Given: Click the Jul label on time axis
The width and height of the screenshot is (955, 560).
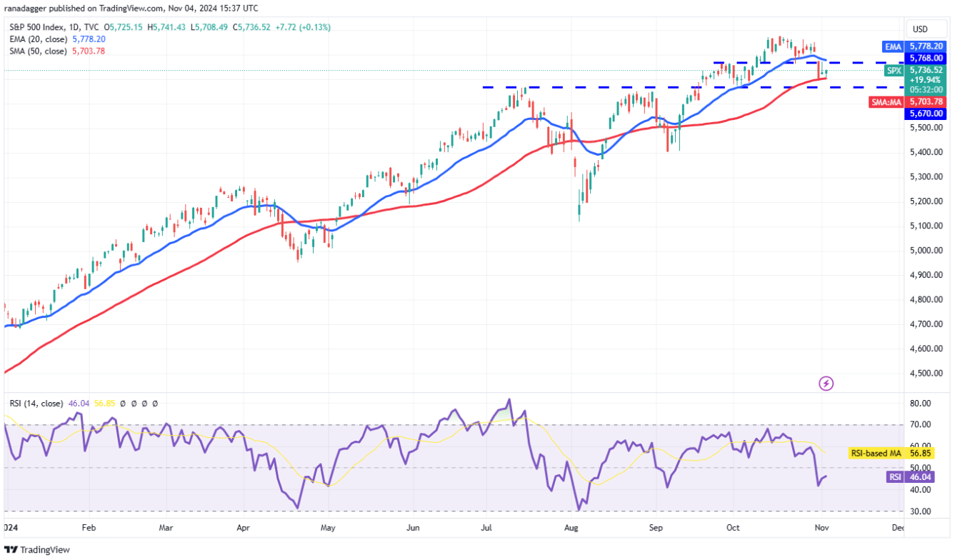Looking at the screenshot, I should point(486,529).
